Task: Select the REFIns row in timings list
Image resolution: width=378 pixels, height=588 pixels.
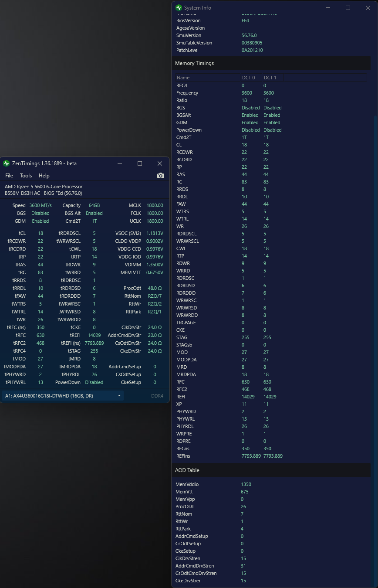Action: click(x=183, y=456)
